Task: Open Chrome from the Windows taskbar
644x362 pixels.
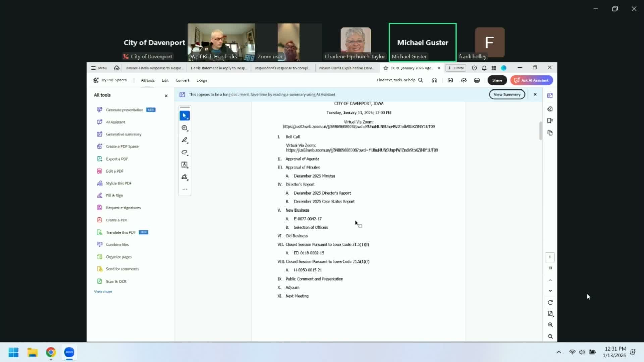Action: pyautogui.click(x=51, y=352)
